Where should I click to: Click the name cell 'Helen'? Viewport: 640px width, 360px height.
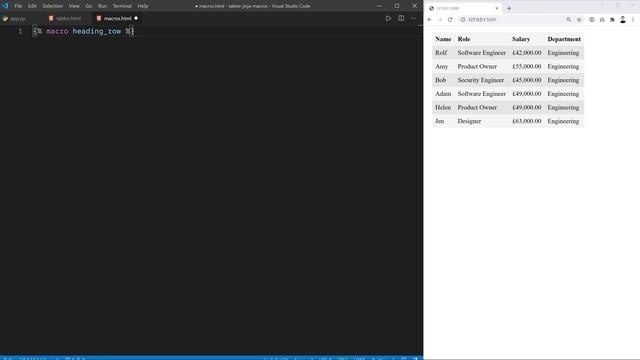(443, 108)
